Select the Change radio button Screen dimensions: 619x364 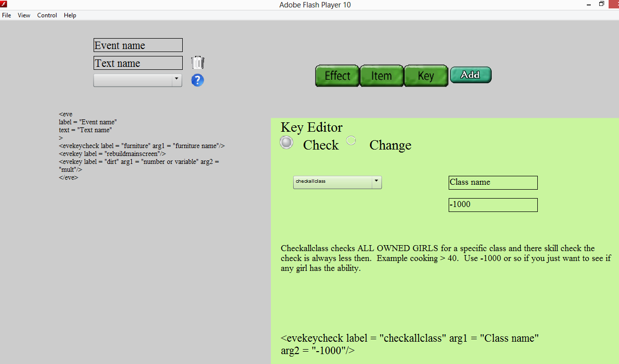pos(351,140)
